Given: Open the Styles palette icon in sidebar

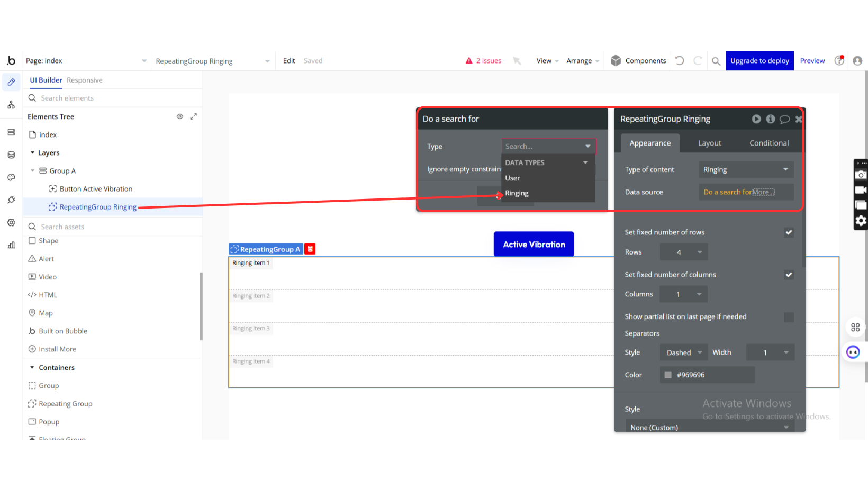Looking at the screenshot, I should tap(11, 177).
